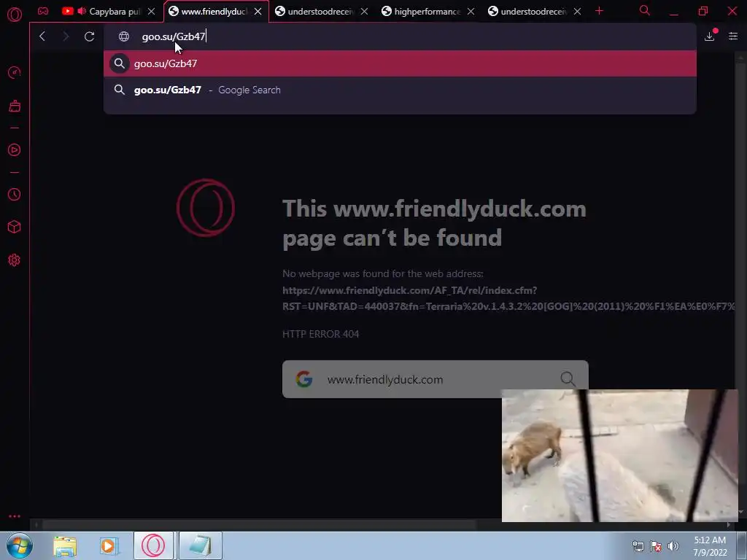747x560 pixels.
Task: Open the GX Corner gamepad icon
Action: click(43, 11)
